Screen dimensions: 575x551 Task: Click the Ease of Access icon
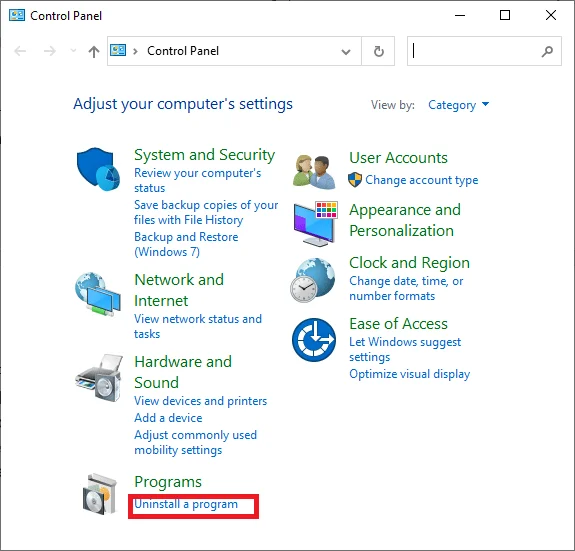coord(314,339)
